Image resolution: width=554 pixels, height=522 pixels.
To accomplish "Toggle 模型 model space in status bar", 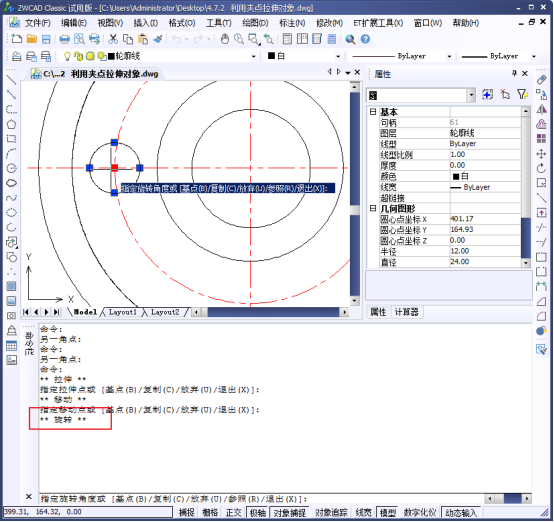I will click(388, 512).
